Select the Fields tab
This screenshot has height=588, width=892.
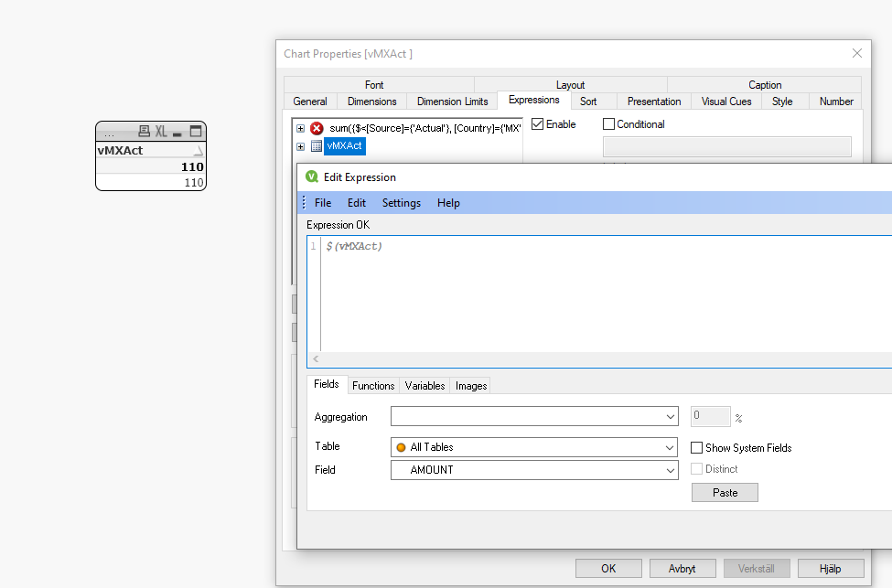click(x=327, y=384)
